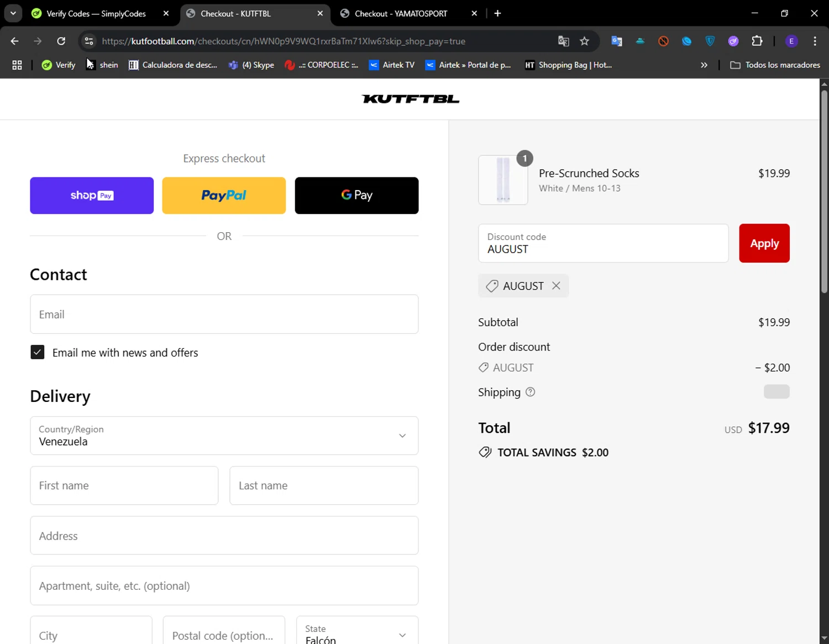
Task: Open the tab search dropdown arrow
Action: [13, 13]
